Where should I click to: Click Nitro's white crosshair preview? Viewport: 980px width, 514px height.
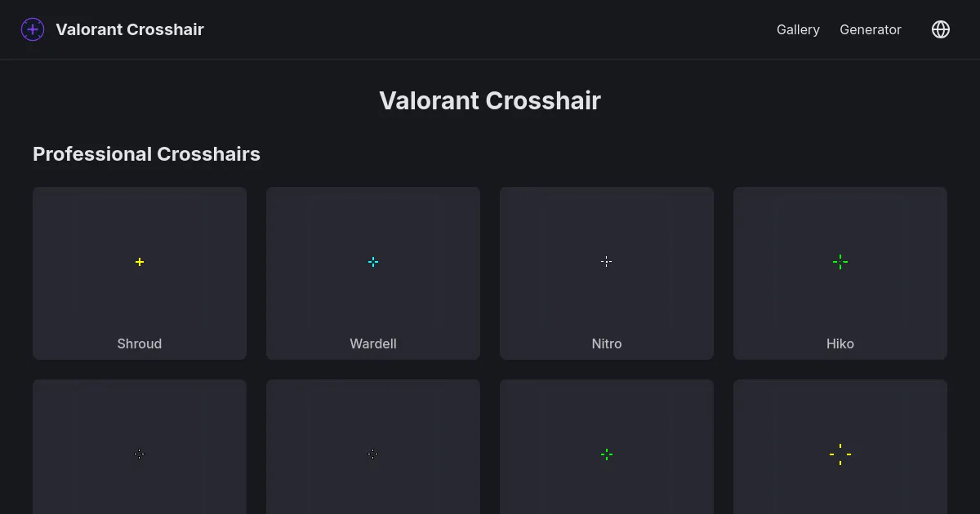tap(606, 262)
